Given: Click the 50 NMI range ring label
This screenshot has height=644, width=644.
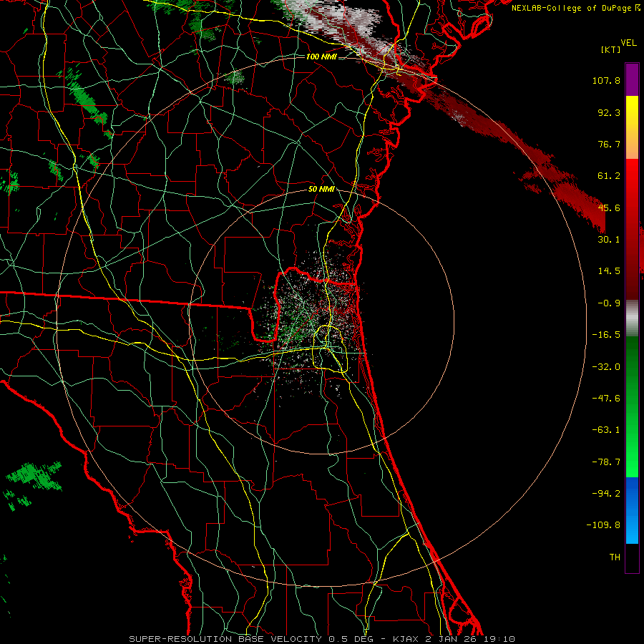Looking at the screenshot, I should tap(321, 190).
